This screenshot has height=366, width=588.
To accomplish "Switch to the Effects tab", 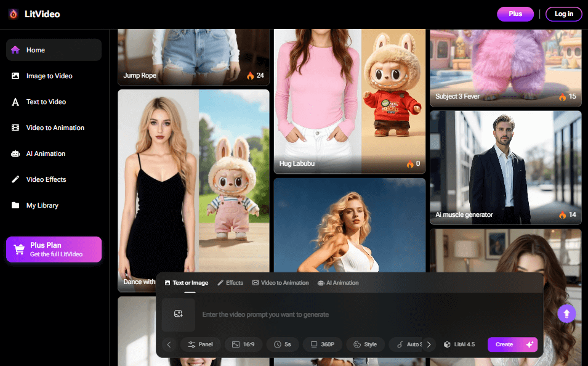I will [230, 283].
